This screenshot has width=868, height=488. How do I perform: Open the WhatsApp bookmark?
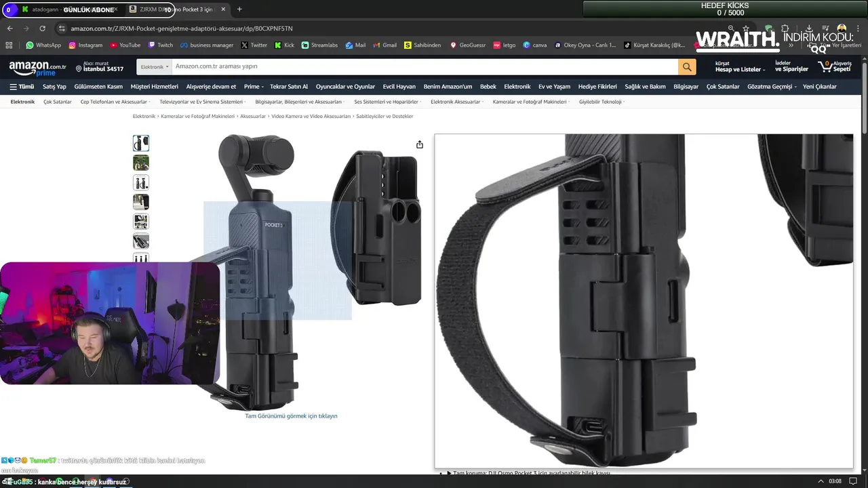pos(43,45)
